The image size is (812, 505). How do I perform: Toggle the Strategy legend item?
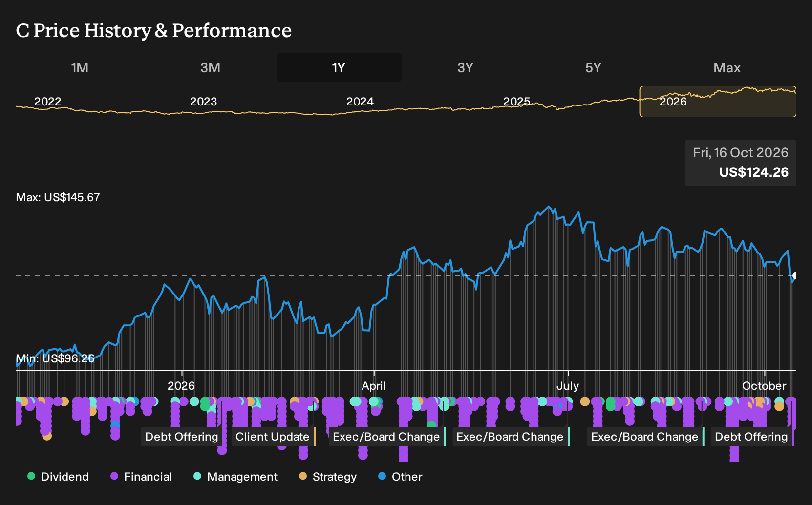click(328, 477)
